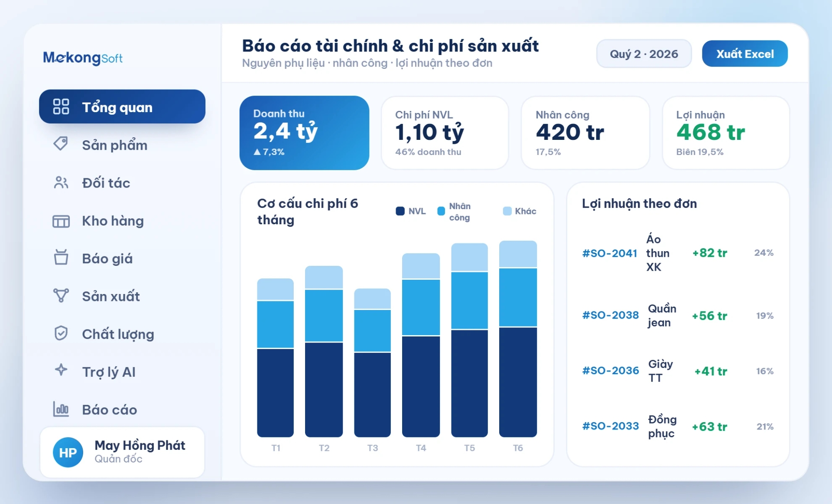Click the Khác legend swatch
Image resolution: width=832 pixels, height=504 pixels.
[x=507, y=211]
